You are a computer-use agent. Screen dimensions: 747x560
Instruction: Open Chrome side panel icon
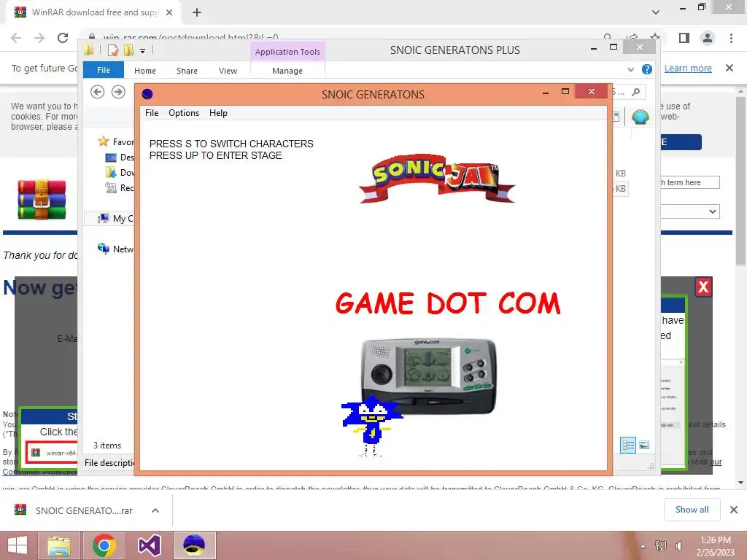[684, 38]
